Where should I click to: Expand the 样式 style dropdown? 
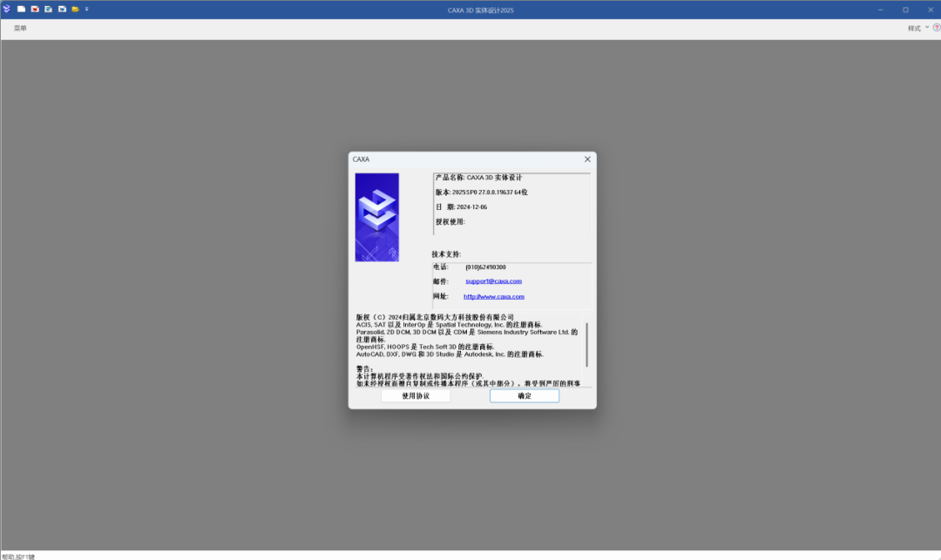click(x=918, y=28)
